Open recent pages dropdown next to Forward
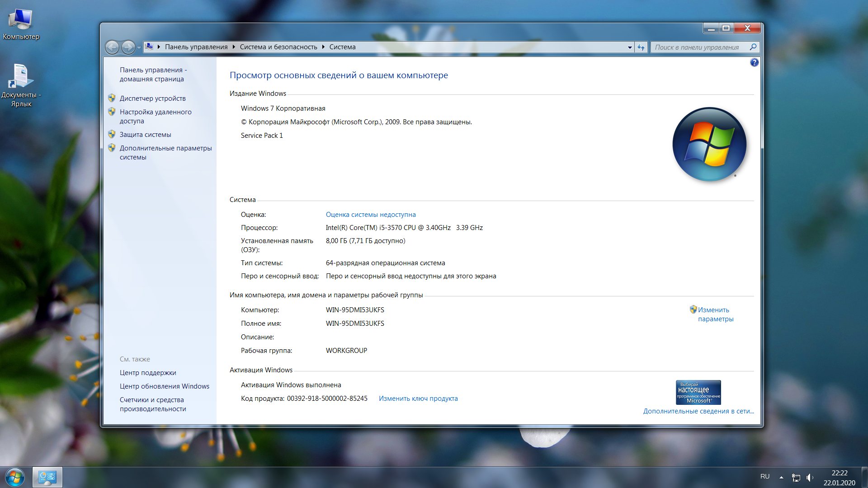This screenshot has height=488, width=868. [139, 47]
